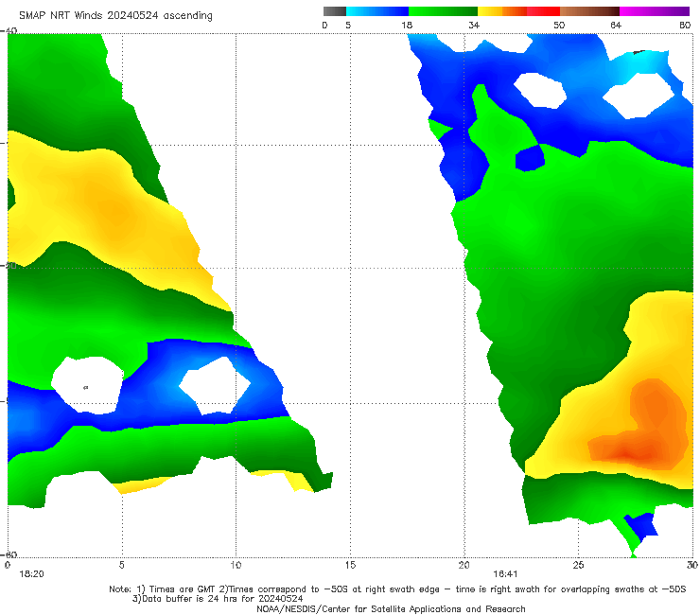The height and width of the screenshot is (615, 700).
Task: Click the note '3)Data buffer is 24 hrs'
Action: pos(218,599)
